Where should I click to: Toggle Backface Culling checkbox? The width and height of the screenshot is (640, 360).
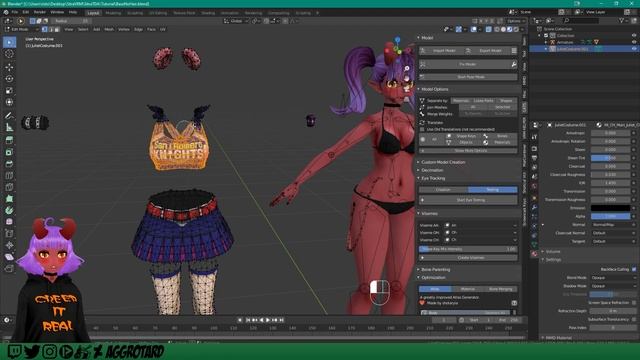634,269
